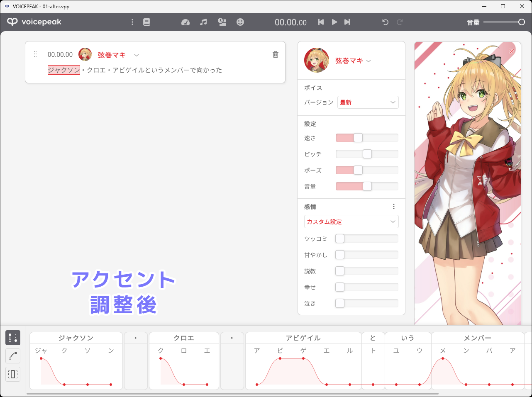Open the バージョン dropdown showing 最新
The height and width of the screenshot is (397, 532).
click(x=368, y=102)
